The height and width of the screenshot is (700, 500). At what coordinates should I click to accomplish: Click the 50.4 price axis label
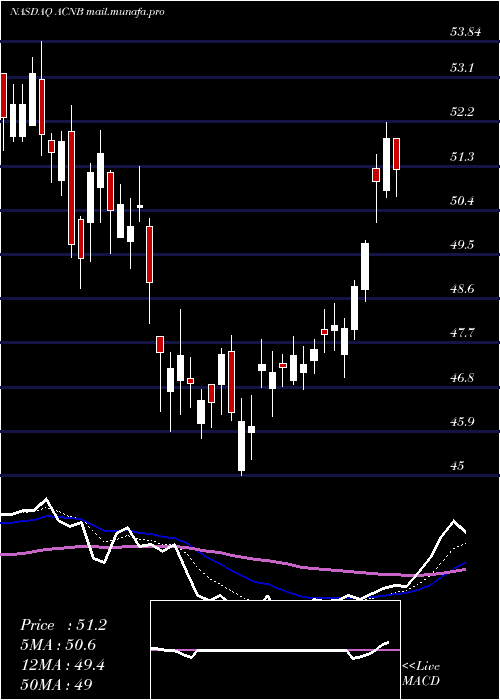click(x=462, y=200)
